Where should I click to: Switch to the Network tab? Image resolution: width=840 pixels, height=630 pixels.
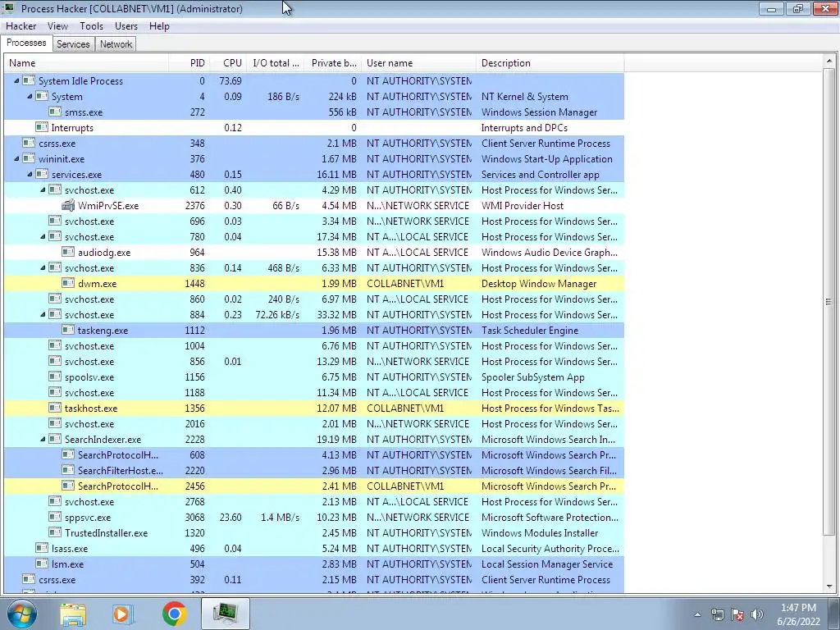[x=116, y=44]
